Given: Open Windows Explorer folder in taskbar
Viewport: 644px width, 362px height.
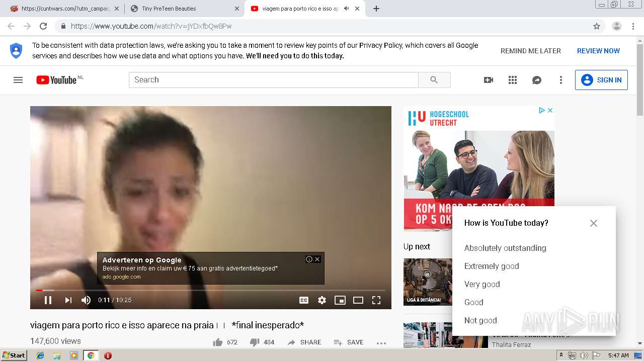Looking at the screenshot, I should [x=57, y=355].
